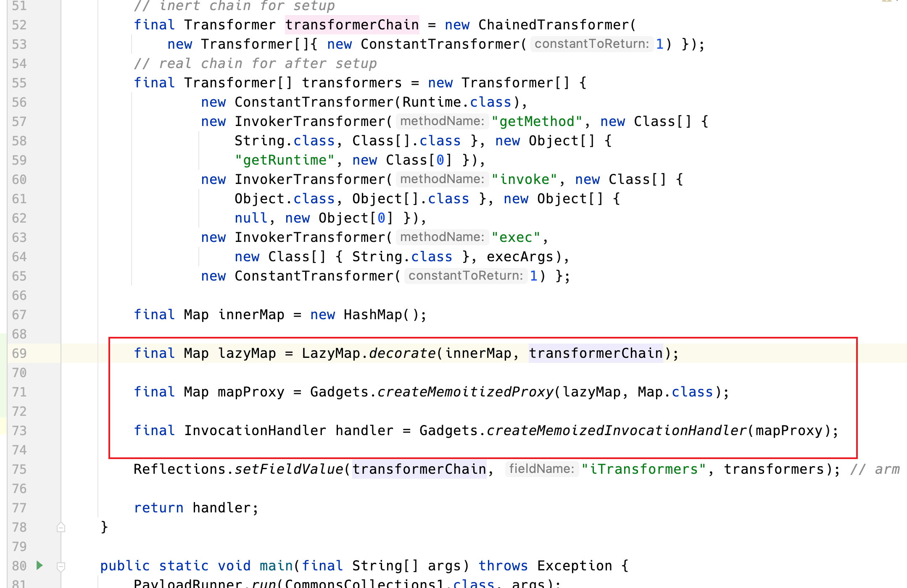Screen dimensions: 907x588
Task: Click the HashMap constructor on line 67
Action: 373,315
